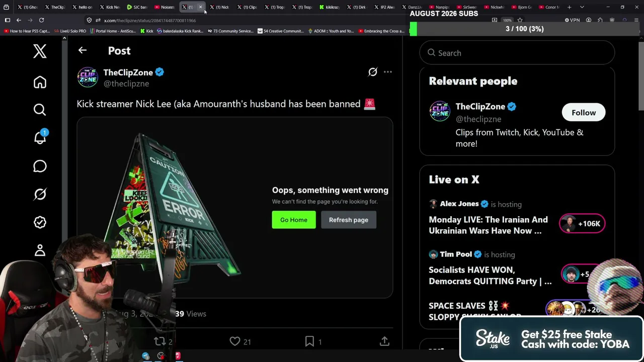644x362 pixels.
Task: Click the browser reload button
Action: point(42,20)
